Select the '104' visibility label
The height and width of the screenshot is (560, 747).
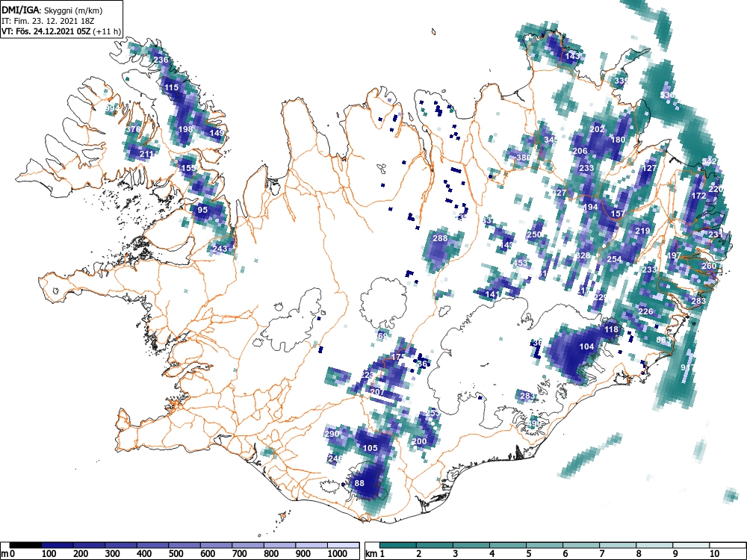(587, 346)
